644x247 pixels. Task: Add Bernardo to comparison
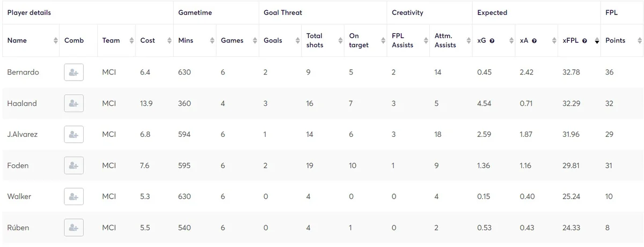tap(74, 72)
